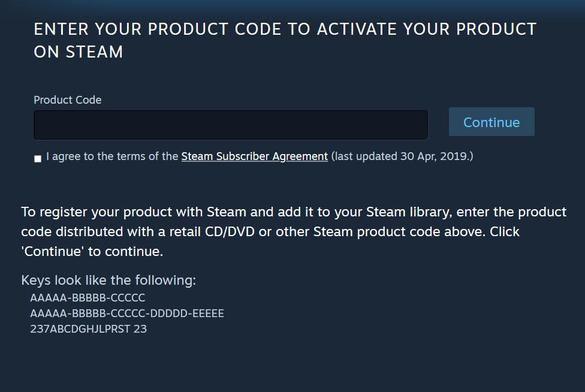Click the '30 Apr, 2019' date text

coord(434,156)
